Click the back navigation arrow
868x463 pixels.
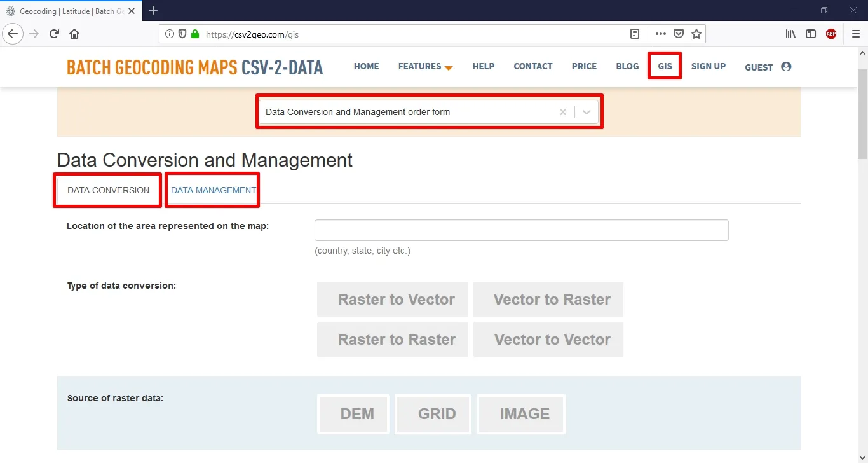pos(13,34)
